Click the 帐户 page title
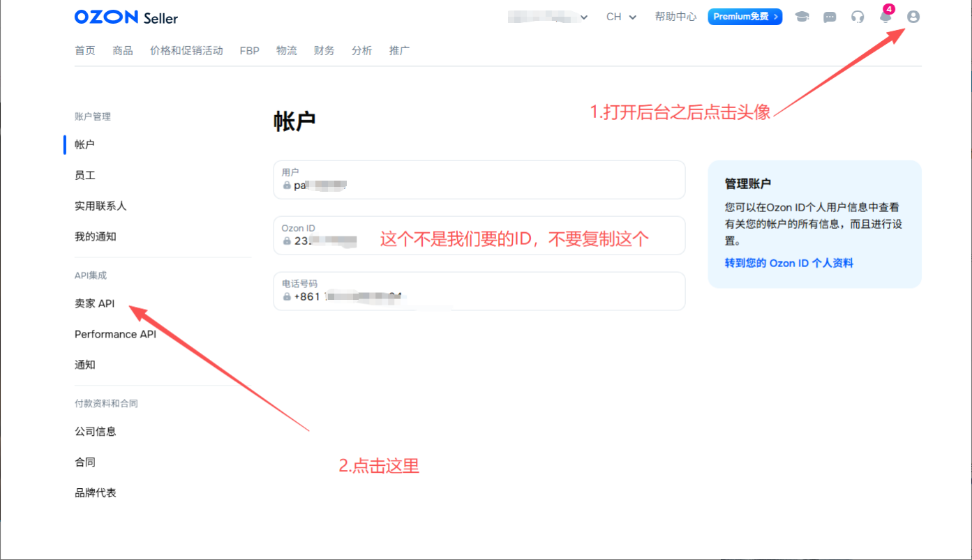Image resolution: width=972 pixels, height=560 pixels. (294, 121)
